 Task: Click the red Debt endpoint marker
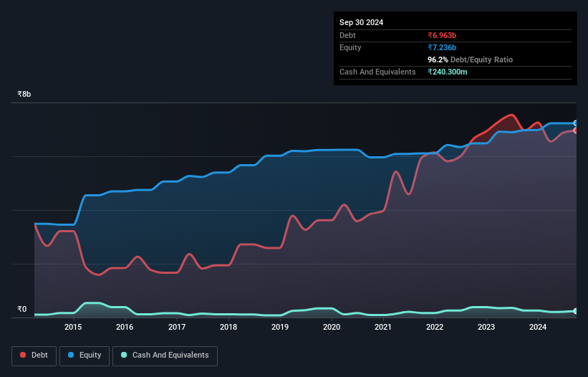pos(576,130)
